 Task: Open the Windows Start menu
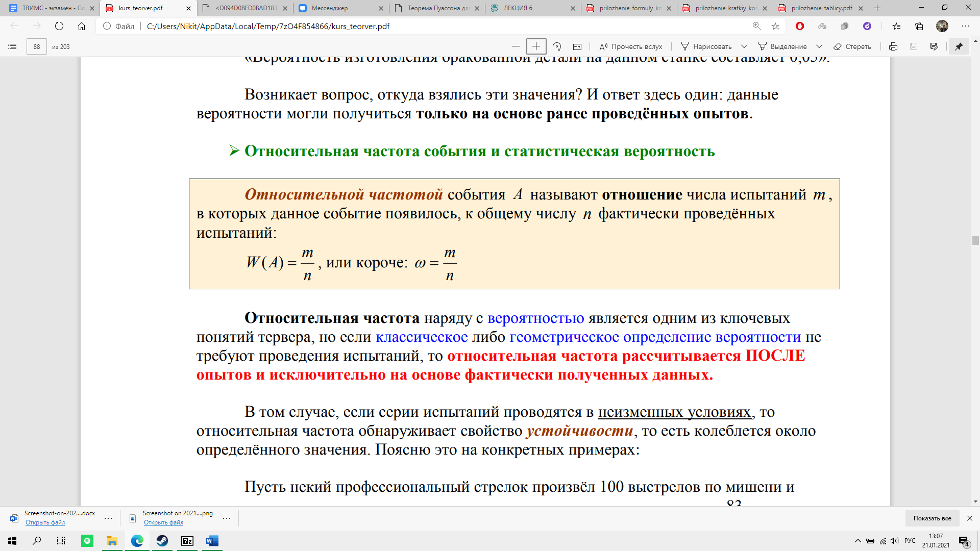pyautogui.click(x=12, y=541)
